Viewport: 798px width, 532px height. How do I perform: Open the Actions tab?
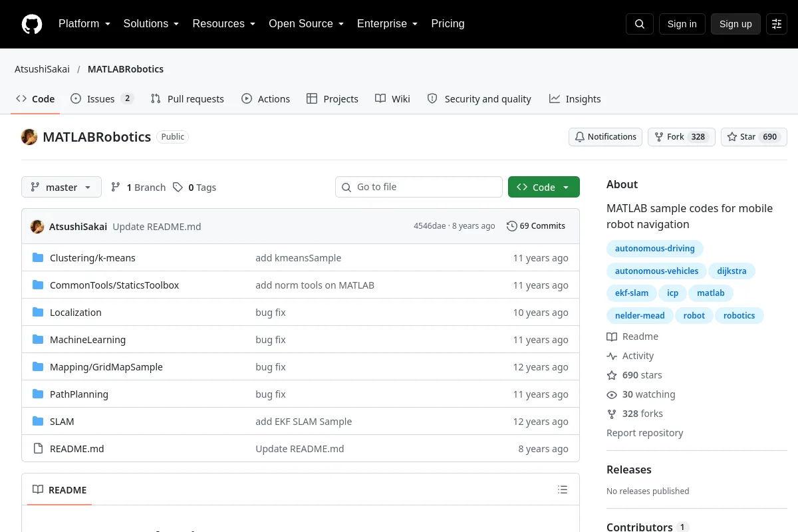coord(265,99)
